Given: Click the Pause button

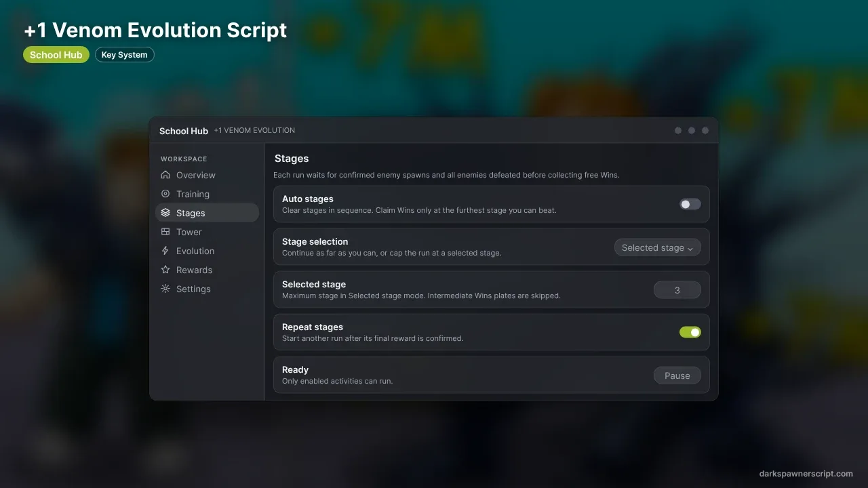Looking at the screenshot, I should 677,375.
